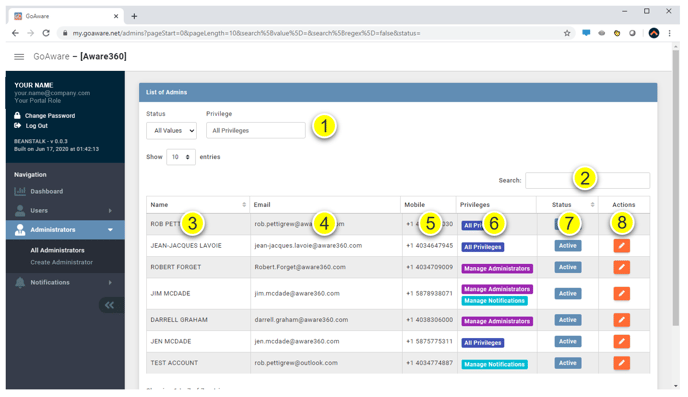Bookmark page with star icon
This screenshot has width=688, height=397.
tap(567, 33)
